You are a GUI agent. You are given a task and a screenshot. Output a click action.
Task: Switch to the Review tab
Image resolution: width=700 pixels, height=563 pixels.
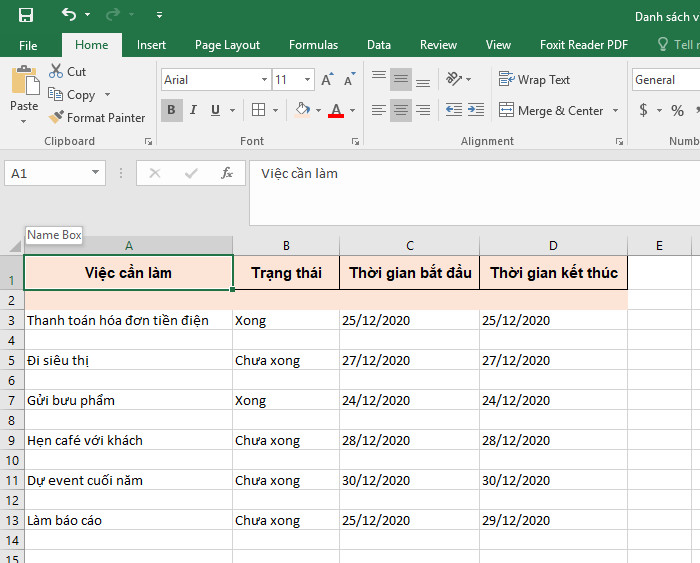click(x=438, y=45)
